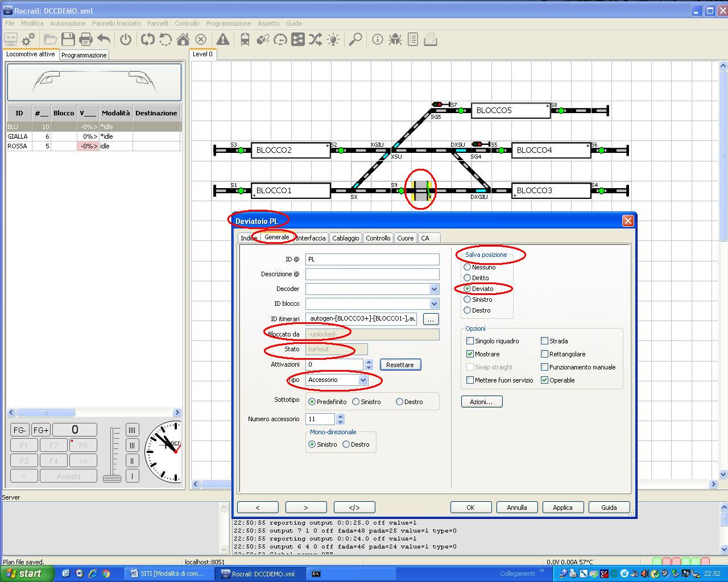Screen dimensions: 728x582
Task: Click the next '>' navigation button
Action: coord(306,508)
